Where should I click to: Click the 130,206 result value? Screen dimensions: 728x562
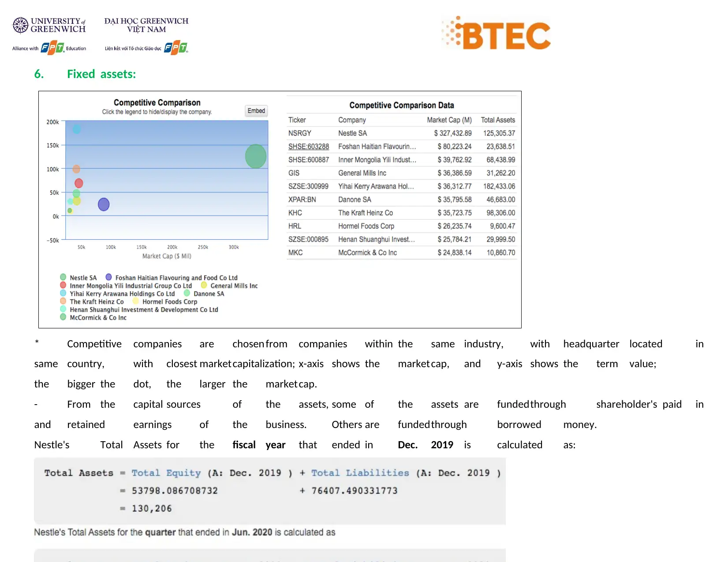point(152,509)
